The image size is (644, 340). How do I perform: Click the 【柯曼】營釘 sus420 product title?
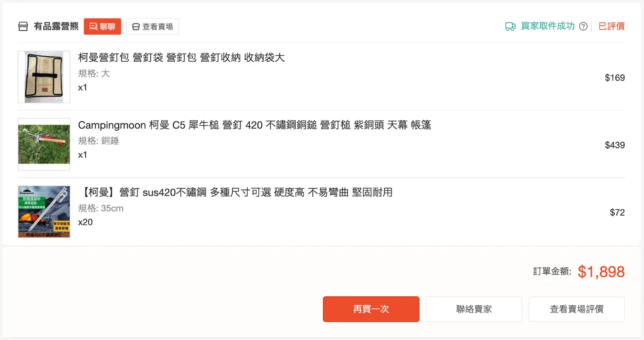[x=235, y=193]
